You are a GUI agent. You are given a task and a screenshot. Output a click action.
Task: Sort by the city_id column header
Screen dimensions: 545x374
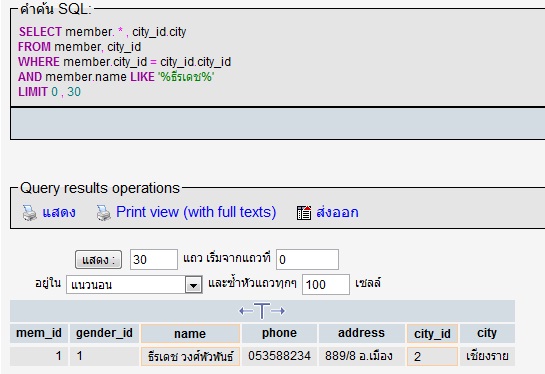pyautogui.click(x=432, y=334)
